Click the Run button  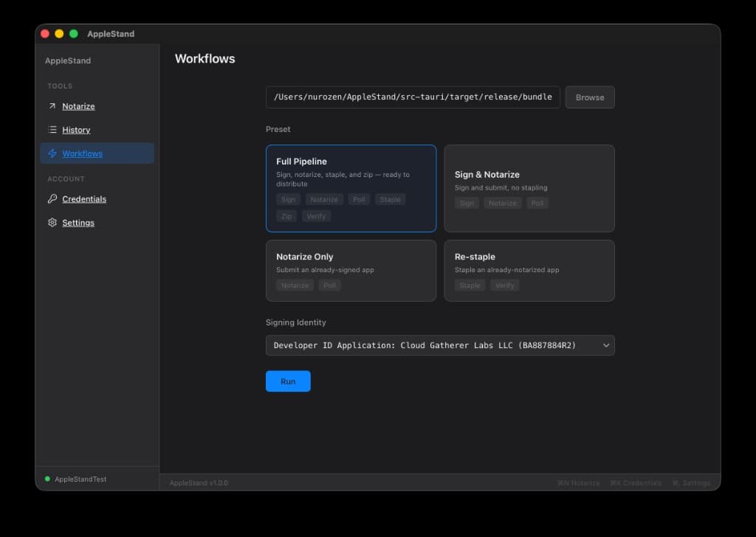point(288,381)
